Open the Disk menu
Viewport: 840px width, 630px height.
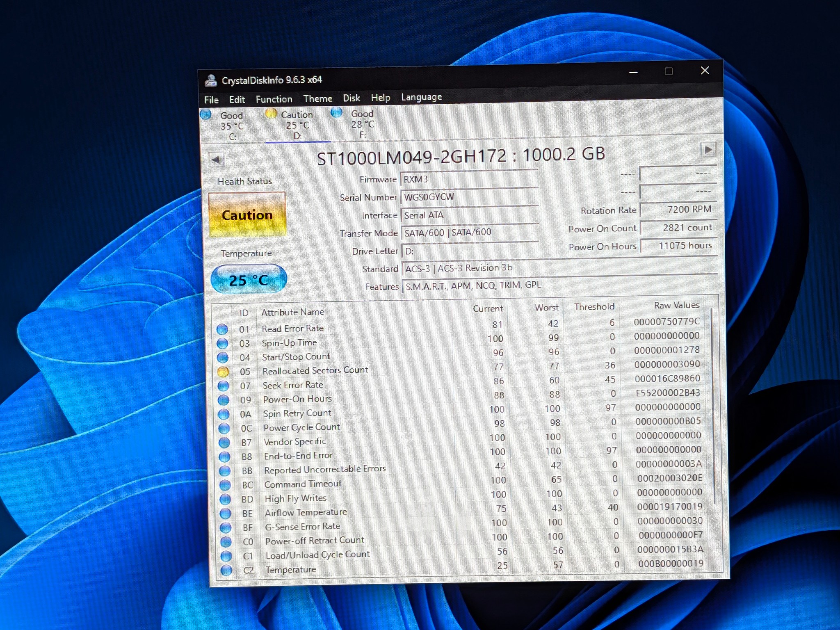(x=352, y=98)
